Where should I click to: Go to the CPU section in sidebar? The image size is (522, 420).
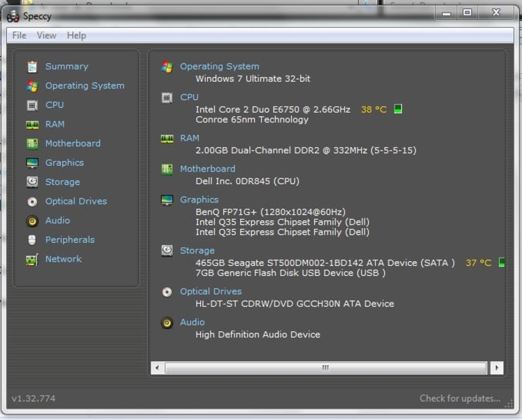55,105
